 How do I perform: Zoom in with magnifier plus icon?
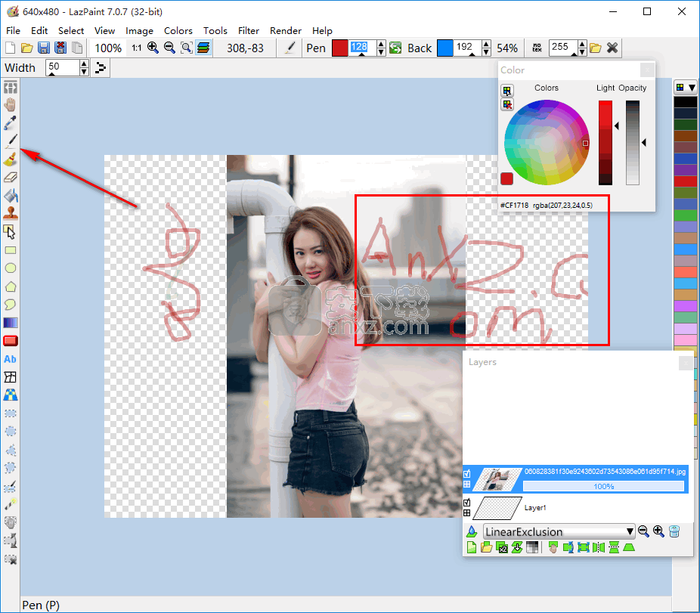(x=153, y=48)
